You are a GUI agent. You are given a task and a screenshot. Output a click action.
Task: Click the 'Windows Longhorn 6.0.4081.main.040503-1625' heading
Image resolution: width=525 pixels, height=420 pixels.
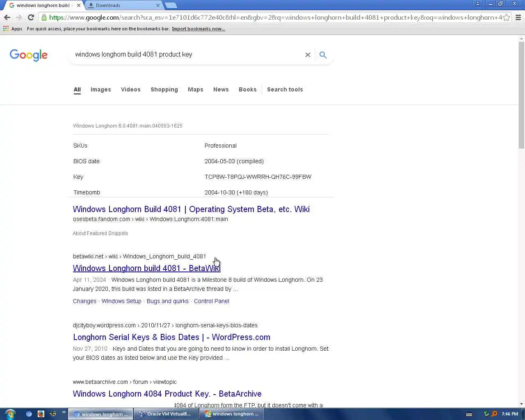128,126
